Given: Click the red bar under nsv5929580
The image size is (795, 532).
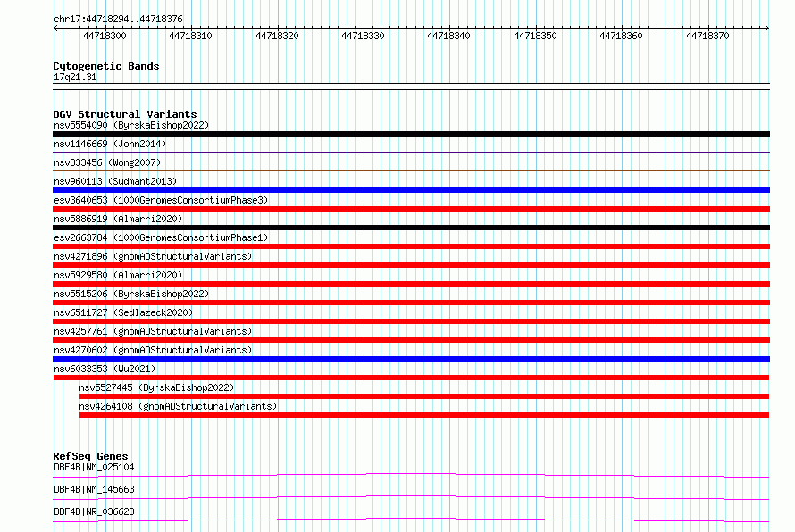Looking at the screenshot, I should pyautogui.click(x=411, y=284).
